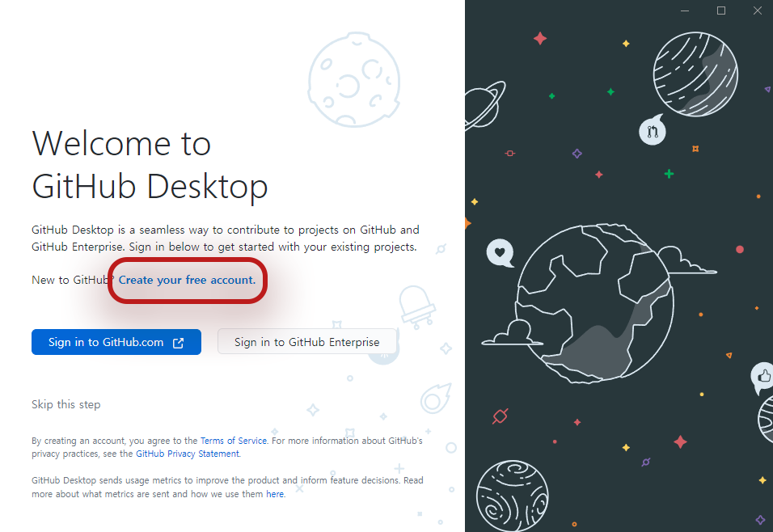This screenshot has height=532, width=773.
Task: Click the 'New to GitHub?' text
Action: tap(73, 280)
